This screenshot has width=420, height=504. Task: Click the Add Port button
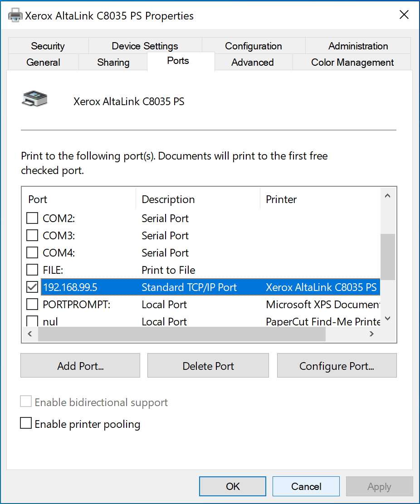(80, 365)
